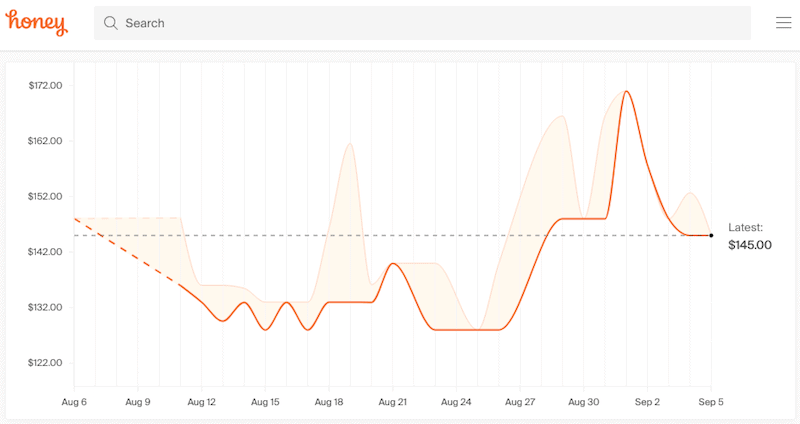The width and height of the screenshot is (800, 424).
Task: Select the Aug 27 axis label
Action: [x=520, y=402]
